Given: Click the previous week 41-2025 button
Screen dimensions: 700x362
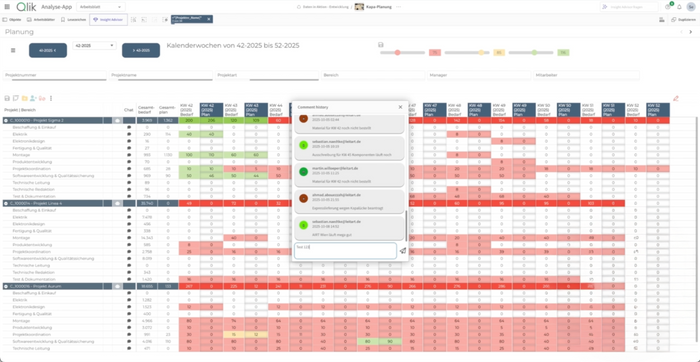Looking at the screenshot, I should [x=48, y=50].
